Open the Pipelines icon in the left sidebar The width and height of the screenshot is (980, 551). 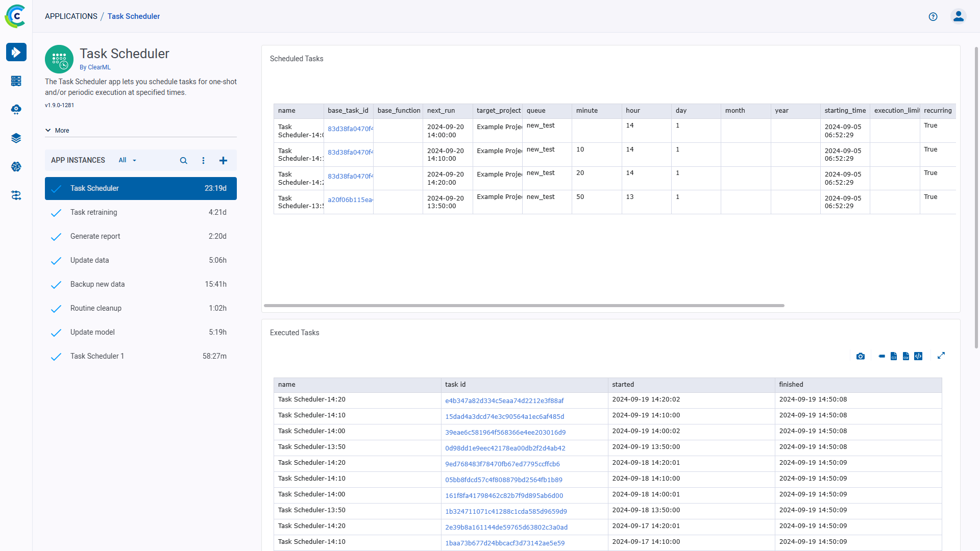click(x=16, y=195)
